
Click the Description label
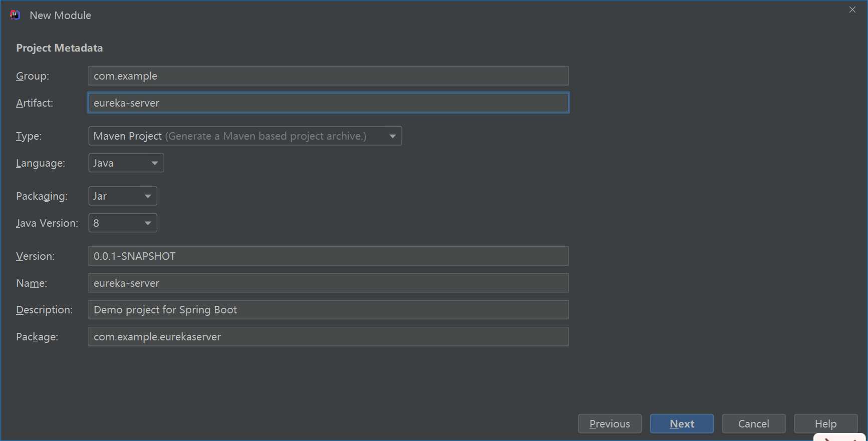pos(45,310)
